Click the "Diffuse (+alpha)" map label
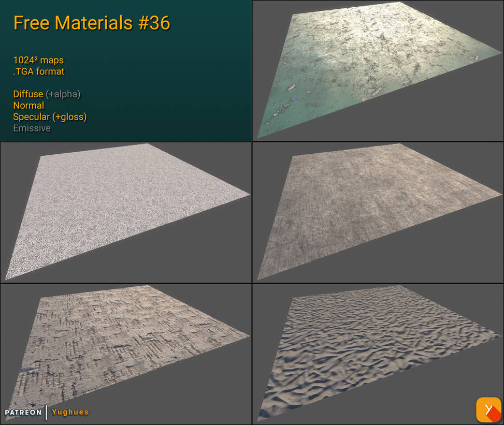The width and height of the screenshot is (504, 425). click(x=47, y=94)
